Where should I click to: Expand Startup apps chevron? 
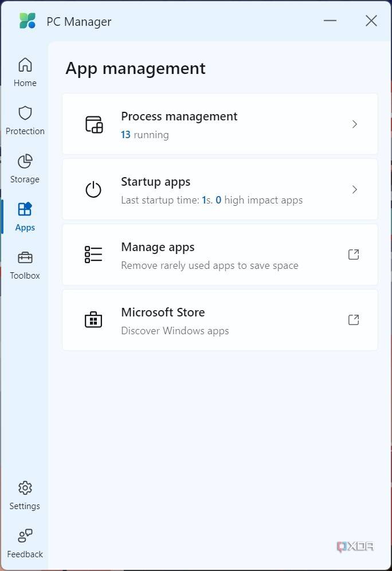(355, 189)
